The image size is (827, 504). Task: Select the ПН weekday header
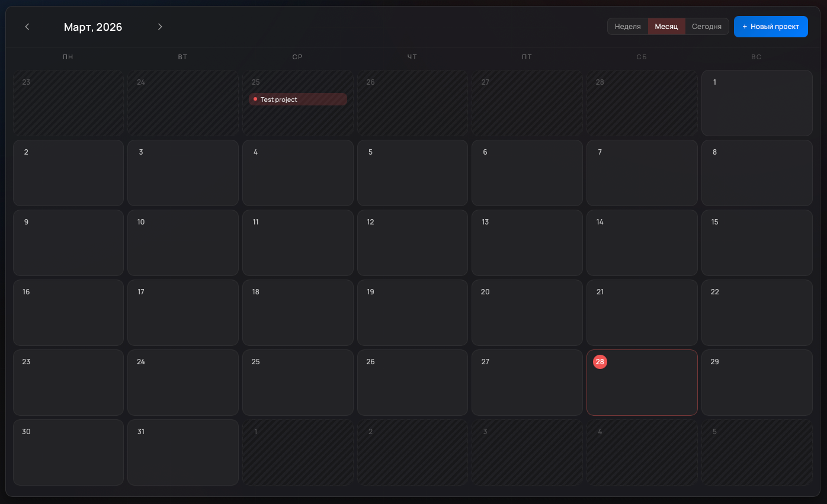click(68, 57)
